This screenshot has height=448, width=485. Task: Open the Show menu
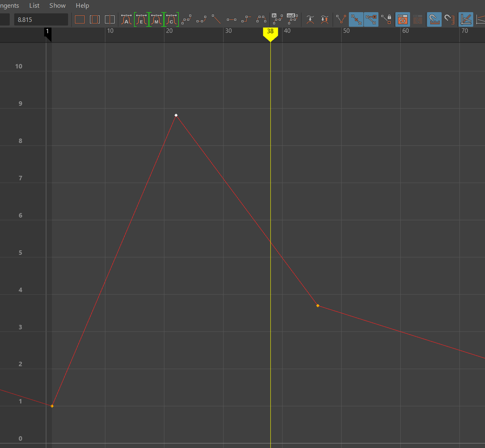[58, 6]
